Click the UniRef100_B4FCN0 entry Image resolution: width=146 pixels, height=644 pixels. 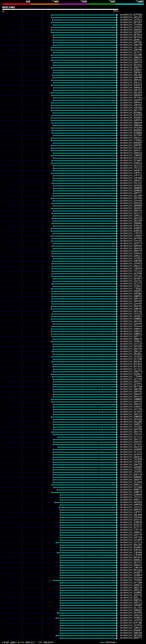click(x=131, y=42)
